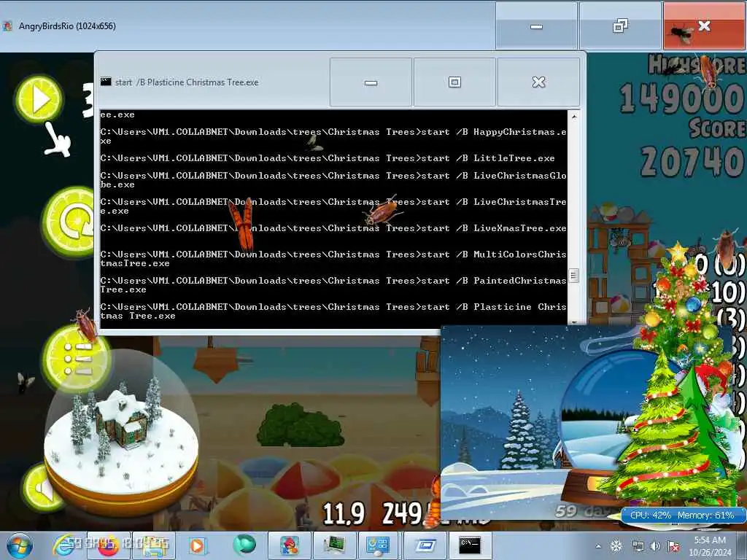747x560 pixels.
Task: Open the Windows Start menu
Action: tap(20, 545)
